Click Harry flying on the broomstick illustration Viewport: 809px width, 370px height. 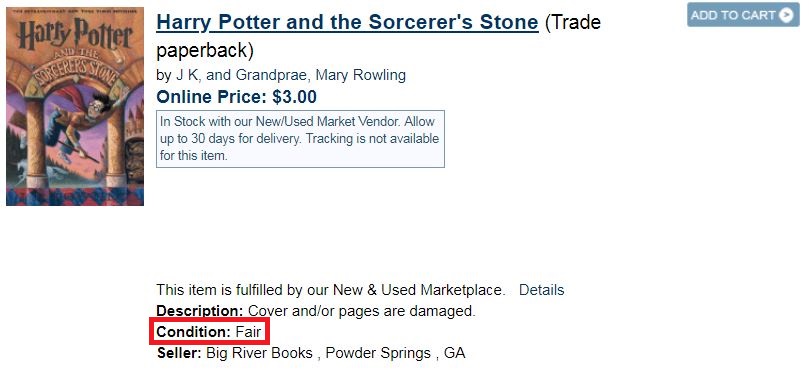[x=85, y=121]
